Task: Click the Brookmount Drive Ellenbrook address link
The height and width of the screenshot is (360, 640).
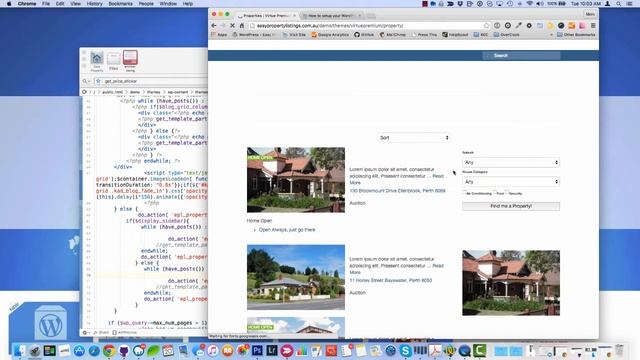Action: (397, 191)
